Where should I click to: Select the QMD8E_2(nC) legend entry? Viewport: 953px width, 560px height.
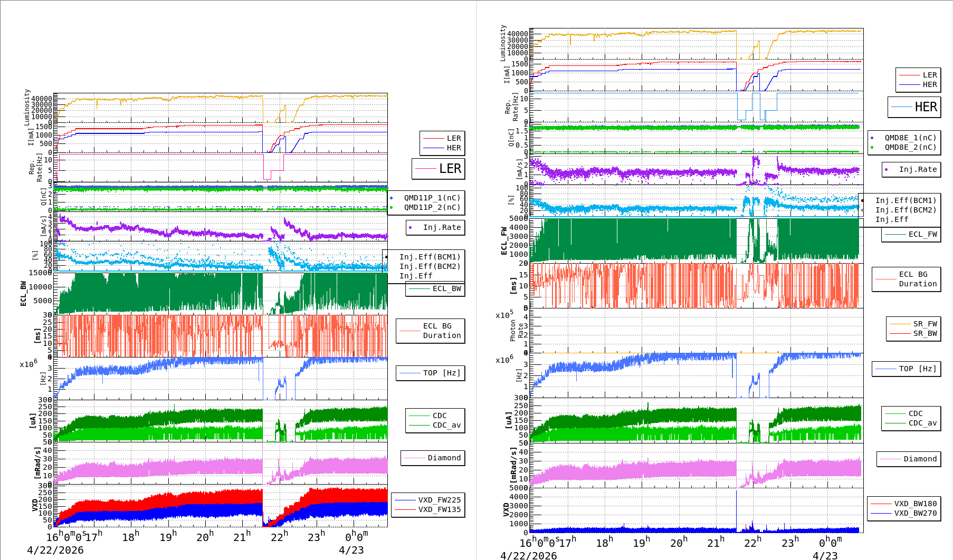tap(904, 147)
